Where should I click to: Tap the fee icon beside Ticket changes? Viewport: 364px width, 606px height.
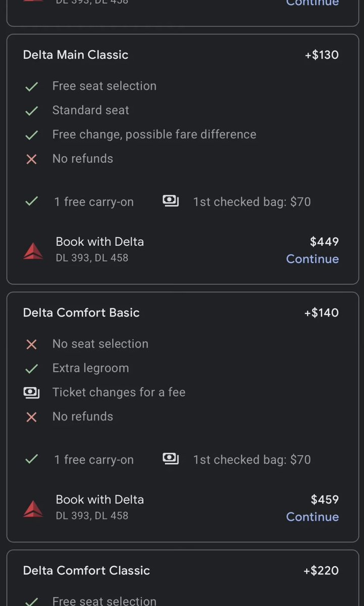click(31, 393)
